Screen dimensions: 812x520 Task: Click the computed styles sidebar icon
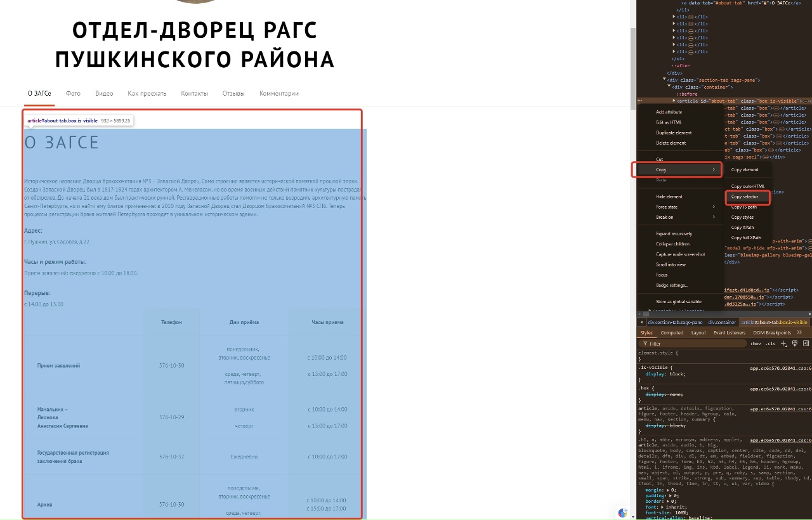click(x=806, y=344)
